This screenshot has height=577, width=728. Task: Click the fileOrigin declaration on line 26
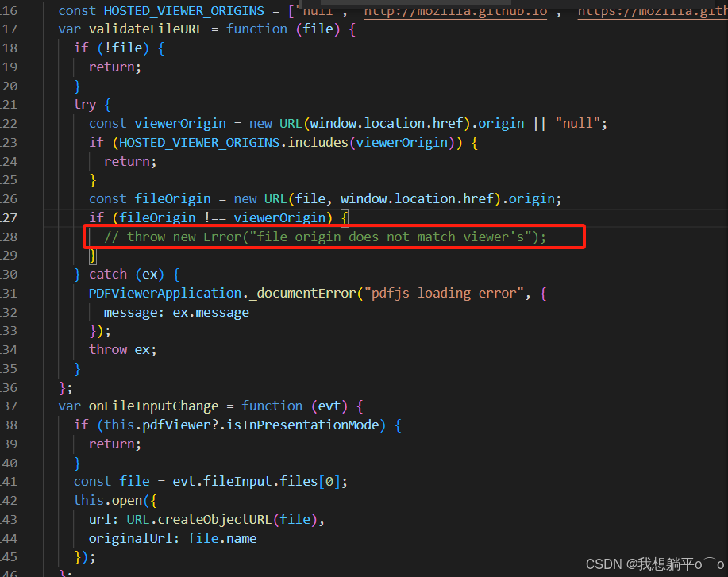coord(173,198)
